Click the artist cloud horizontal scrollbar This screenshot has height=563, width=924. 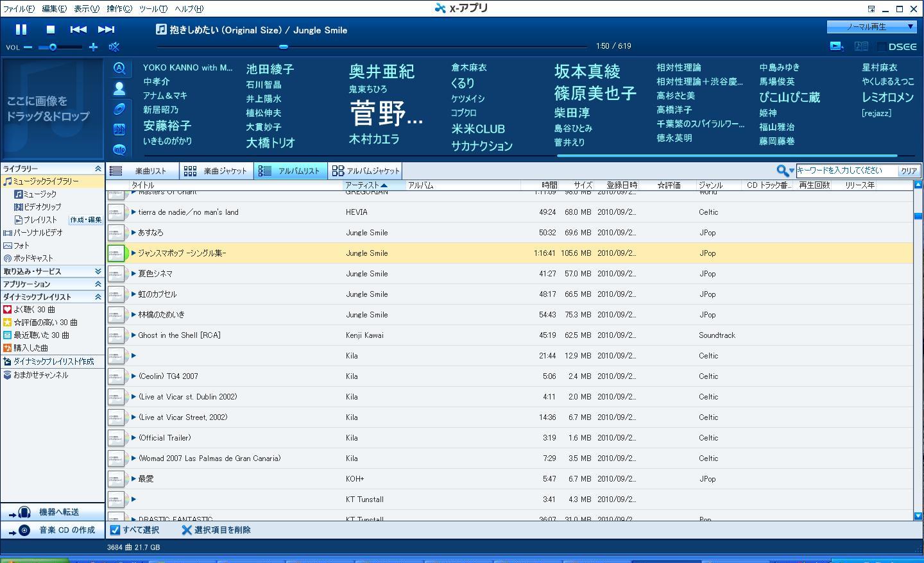(x=726, y=156)
